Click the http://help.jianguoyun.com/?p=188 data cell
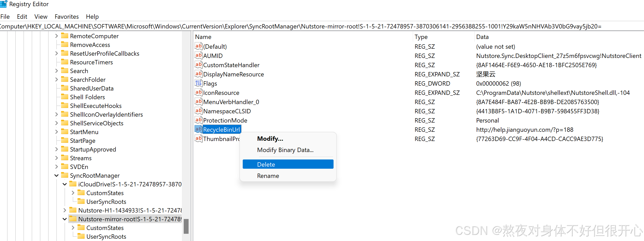 (525, 130)
